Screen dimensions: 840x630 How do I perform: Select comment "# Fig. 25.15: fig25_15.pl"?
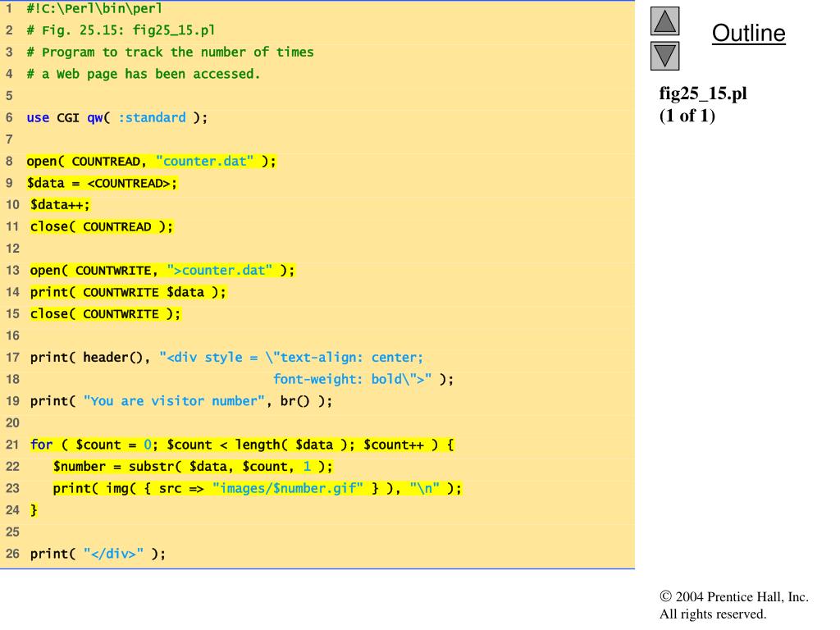point(121,30)
